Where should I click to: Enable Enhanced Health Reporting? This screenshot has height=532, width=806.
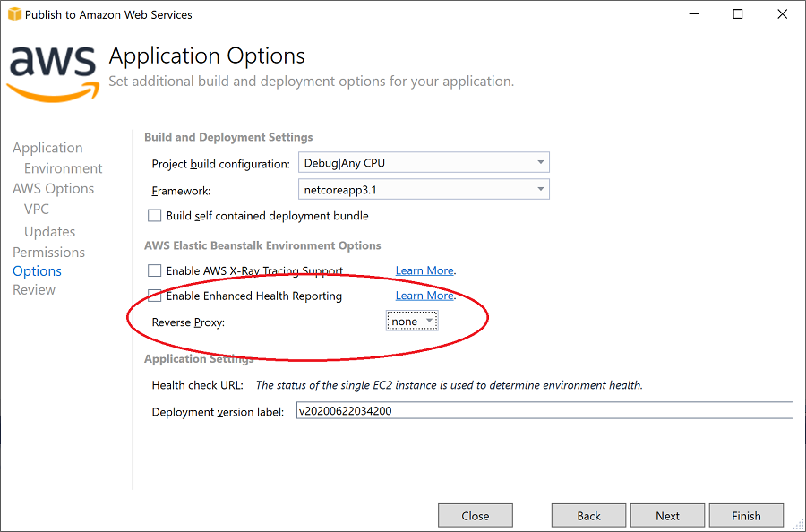click(152, 295)
